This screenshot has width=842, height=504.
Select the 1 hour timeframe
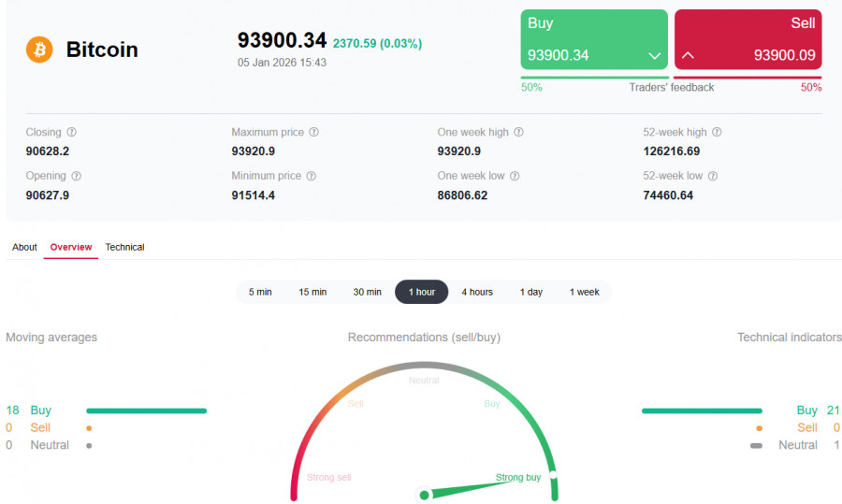pyautogui.click(x=422, y=292)
